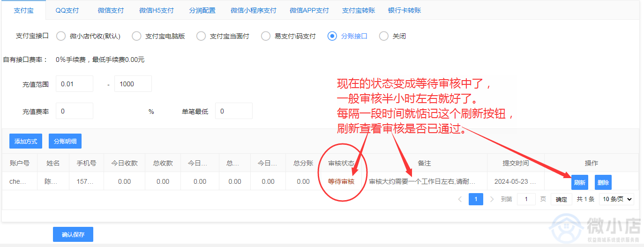Open the 微信小程序支付 tab
This screenshot has height=247, width=644.
tap(254, 10)
